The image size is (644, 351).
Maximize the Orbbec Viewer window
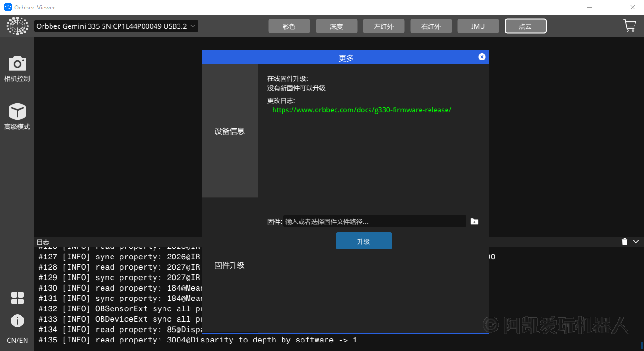[x=611, y=7]
